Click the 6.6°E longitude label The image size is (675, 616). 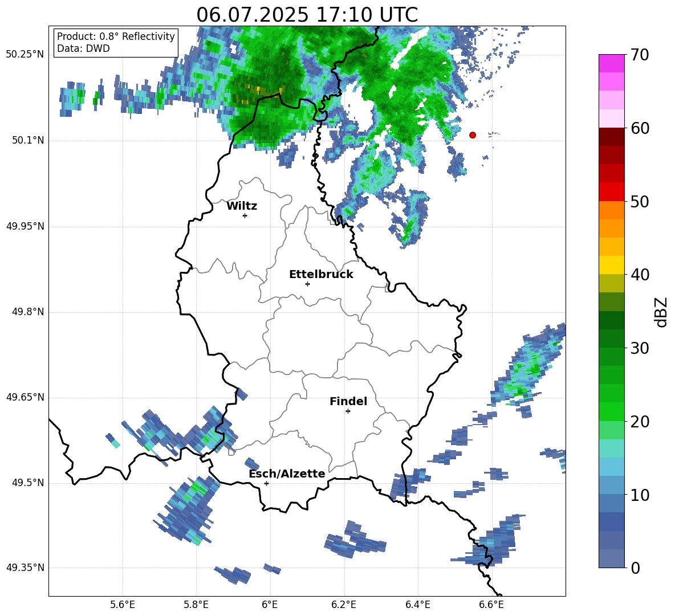(x=491, y=605)
